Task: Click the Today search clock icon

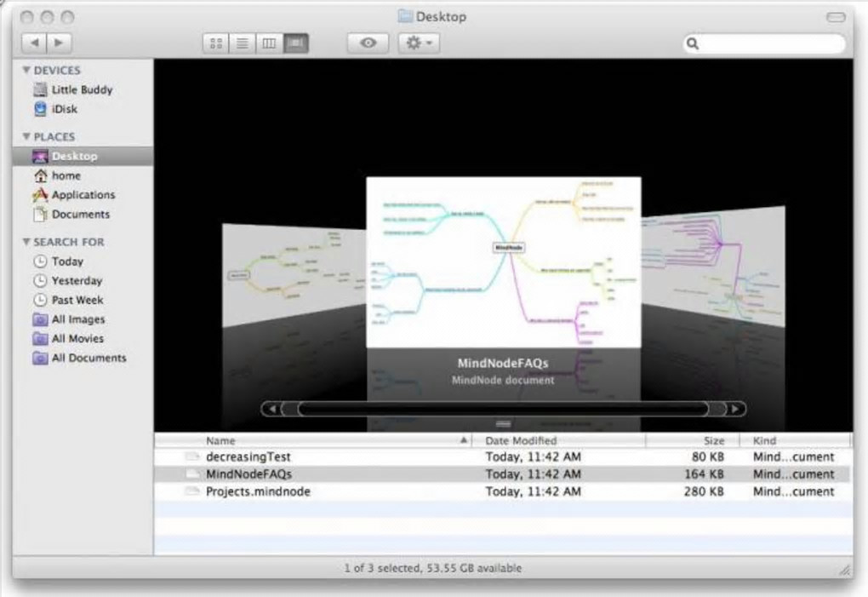Action: click(40, 261)
